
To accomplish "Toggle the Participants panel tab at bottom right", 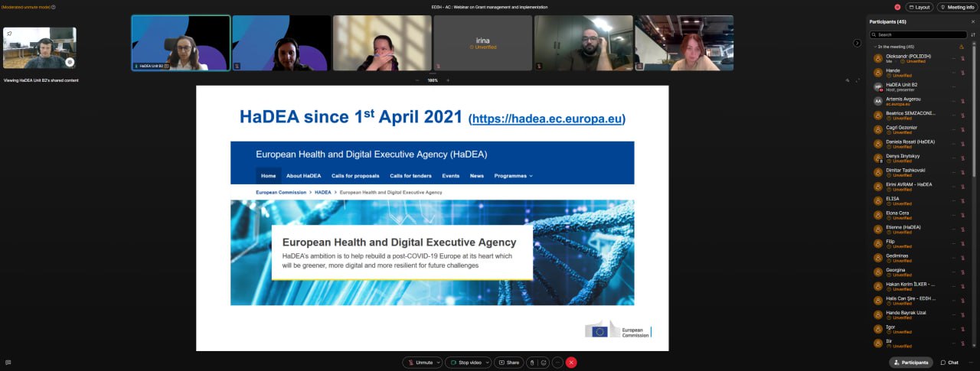I will pyautogui.click(x=911, y=363).
